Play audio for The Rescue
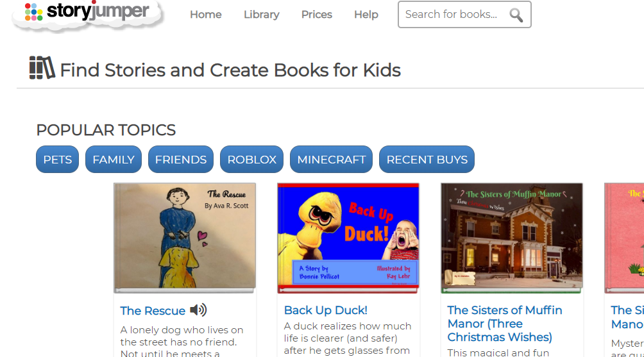 pyautogui.click(x=198, y=310)
